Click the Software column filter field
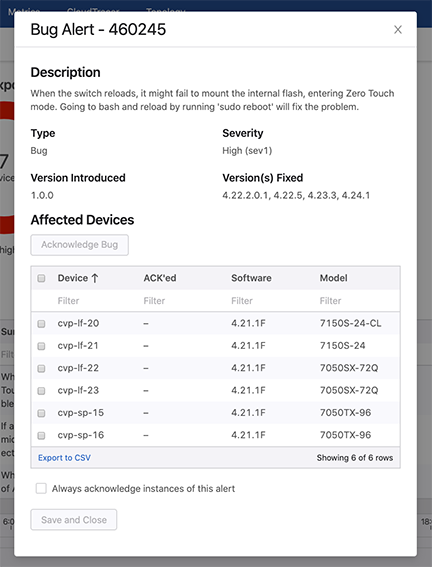432x567 pixels. (272, 301)
